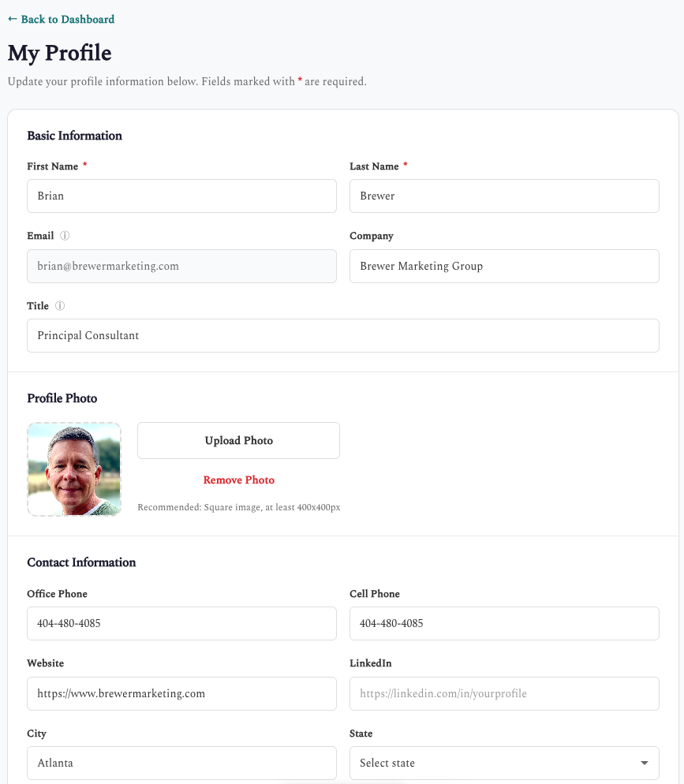
Task: Click the Title field with Principal Consultant
Action: coord(343,335)
